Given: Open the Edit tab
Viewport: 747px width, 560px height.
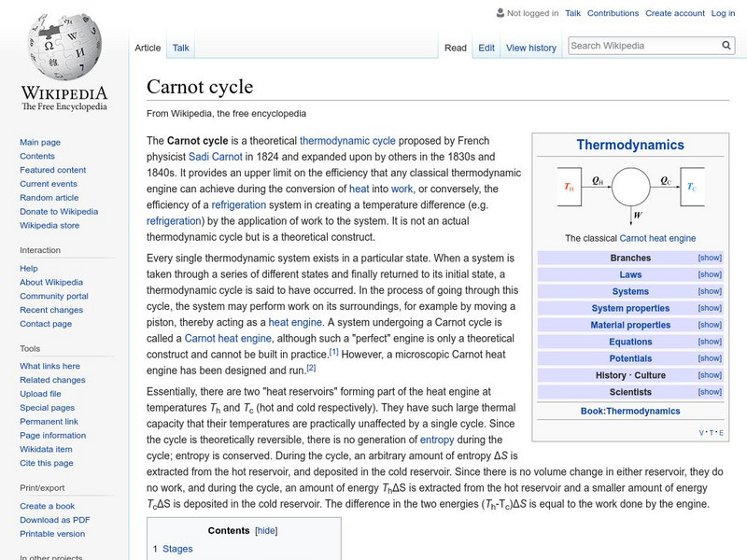Looking at the screenshot, I should (486, 48).
